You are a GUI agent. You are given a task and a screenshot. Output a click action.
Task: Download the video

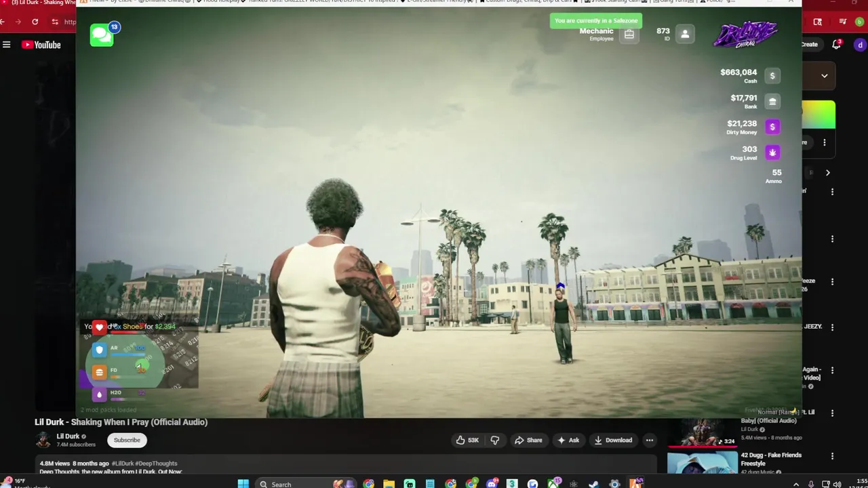[612, 441]
